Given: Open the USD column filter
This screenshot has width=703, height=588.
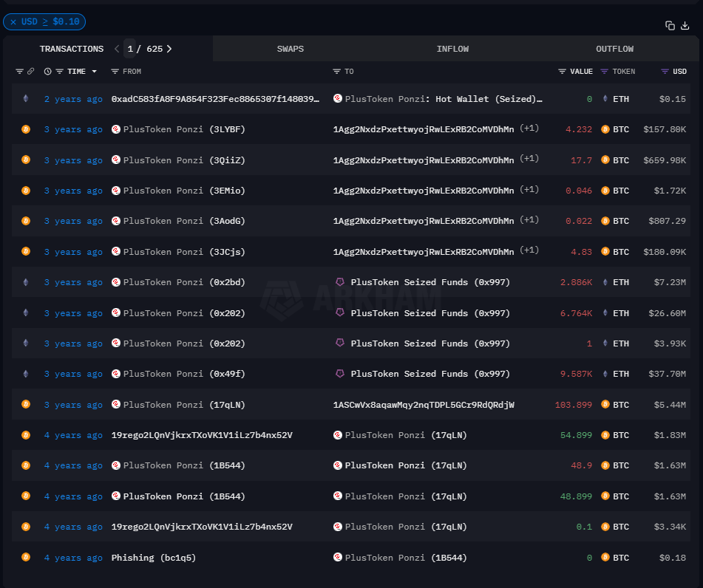Looking at the screenshot, I should click(665, 71).
